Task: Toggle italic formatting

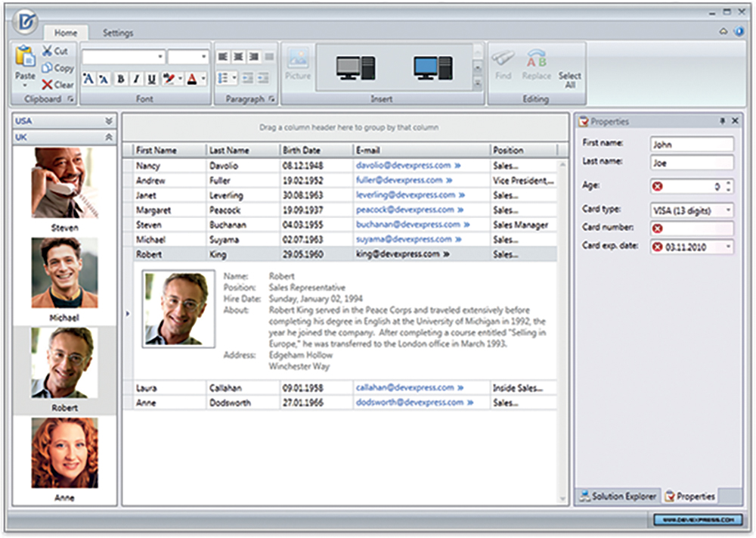Action: click(x=136, y=79)
